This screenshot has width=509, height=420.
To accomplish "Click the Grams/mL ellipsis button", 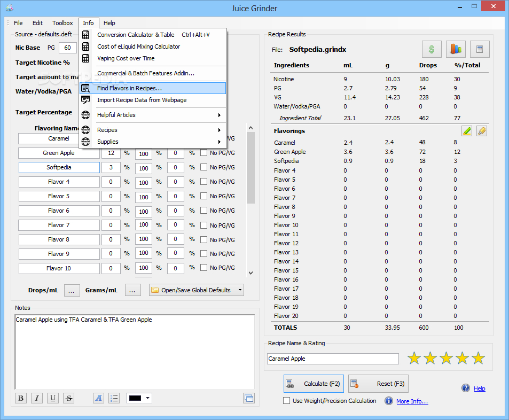I will pyautogui.click(x=133, y=290).
